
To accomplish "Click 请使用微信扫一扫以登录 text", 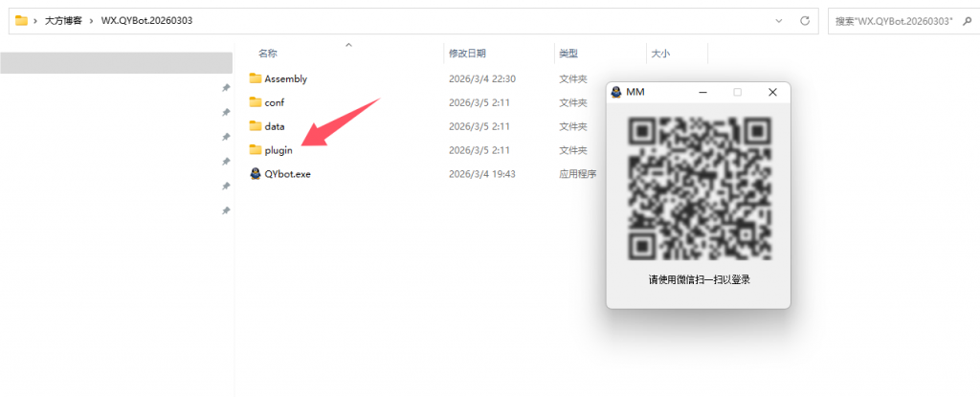I will (699, 279).
